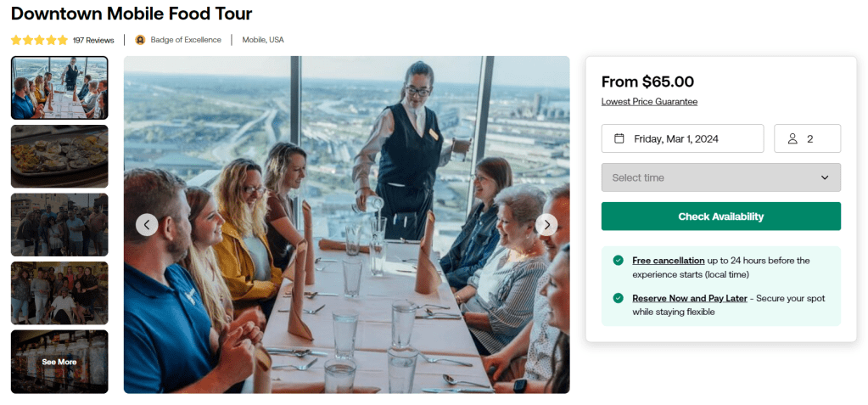Open the travelers count selector showing 2
This screenshot has width=868, height=405.
click(x=807, y=138)
